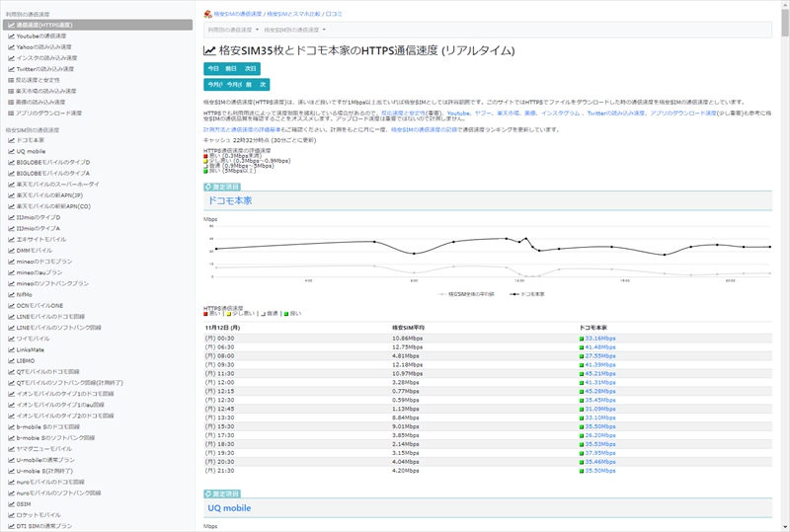Click chart icon beside NifMo

coord(11,295)
